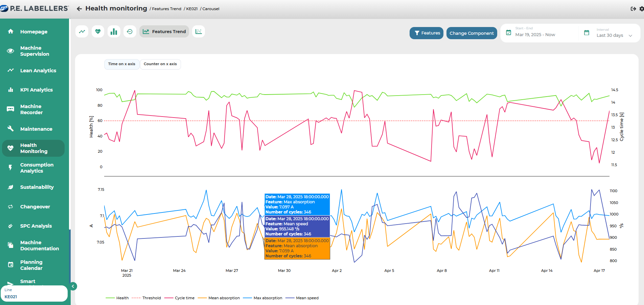Select the Line KE021 field

tap(34, 294)
